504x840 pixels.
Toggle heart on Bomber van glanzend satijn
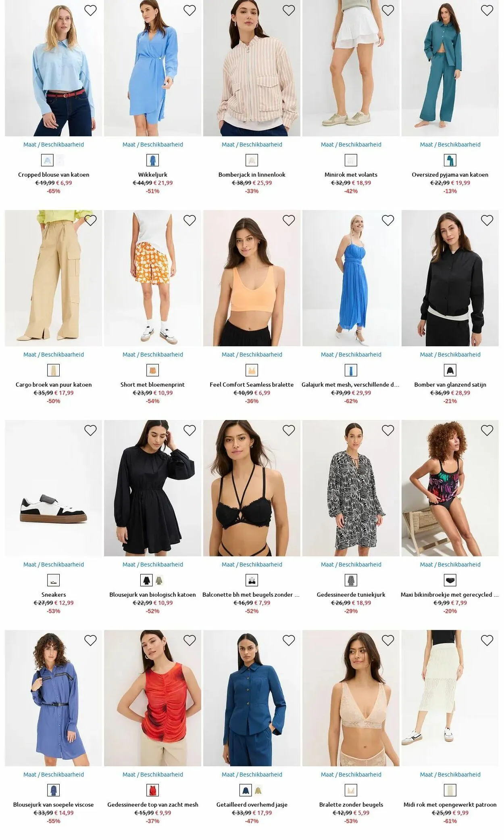(487, 220)
